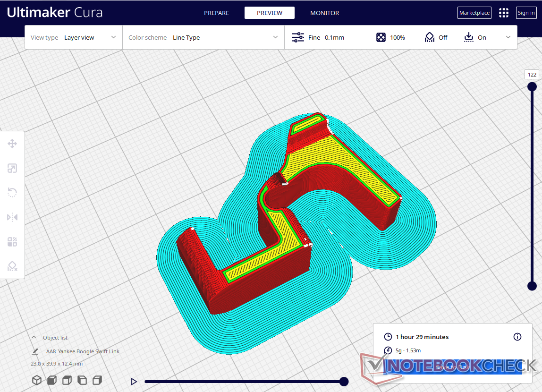Switch to 3D perspective view cube
The width and height of the screenshot is (542, 392).
[37, 380]
